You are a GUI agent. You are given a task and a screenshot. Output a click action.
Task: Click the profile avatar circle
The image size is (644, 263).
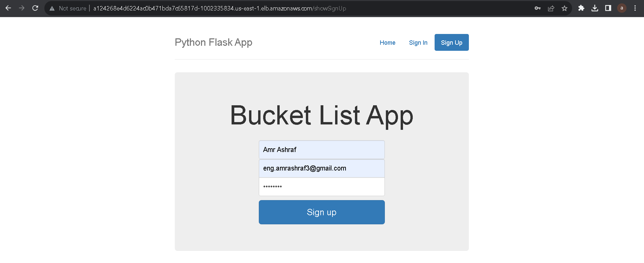[621, 8]
